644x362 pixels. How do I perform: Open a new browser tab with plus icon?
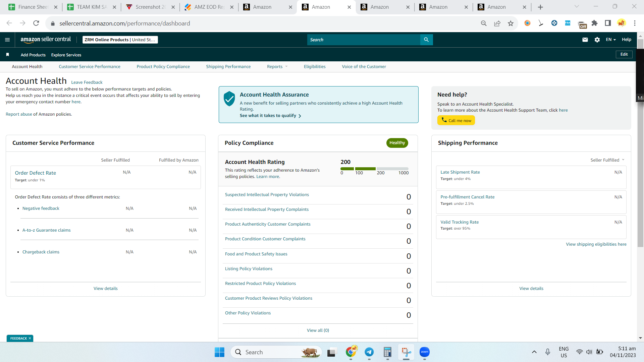[x=540, y=7]
